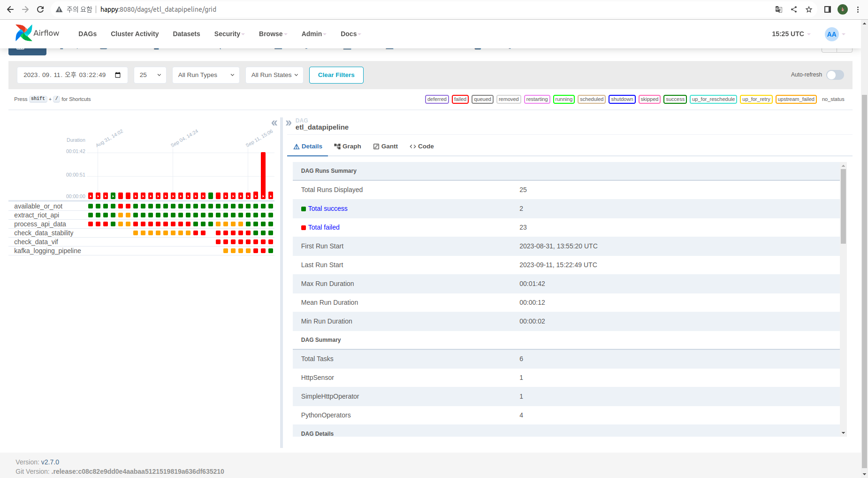
Task: Open the calendar icon in the date filter
Action: 118,75
